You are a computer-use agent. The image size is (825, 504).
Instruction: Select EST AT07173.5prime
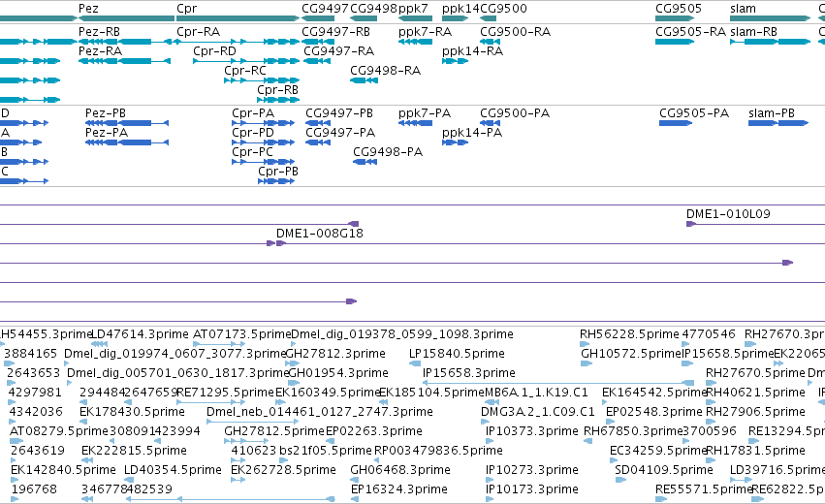click(242, 334)
